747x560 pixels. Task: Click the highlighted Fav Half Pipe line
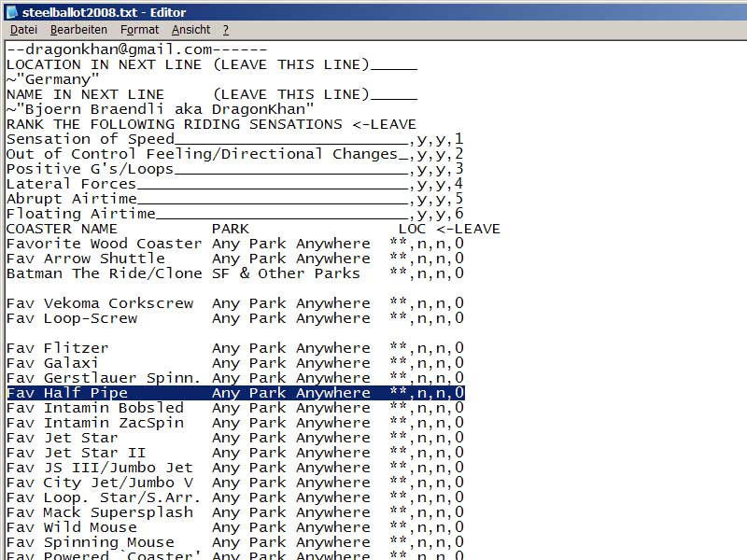233,393
